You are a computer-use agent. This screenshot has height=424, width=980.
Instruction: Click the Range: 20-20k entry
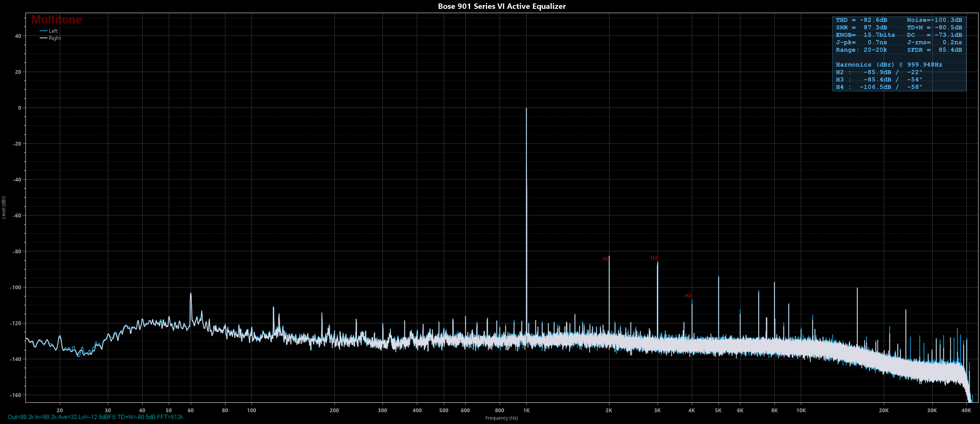tap(861, 50)
